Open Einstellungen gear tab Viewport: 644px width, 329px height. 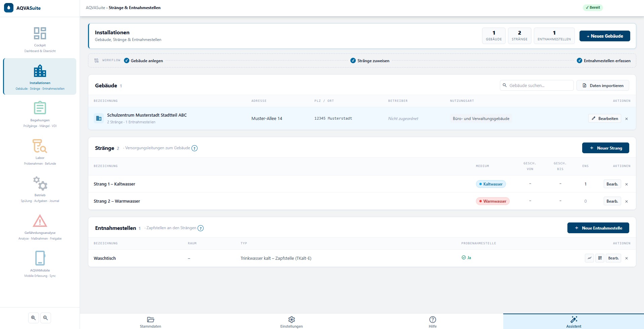coord(292,322)
